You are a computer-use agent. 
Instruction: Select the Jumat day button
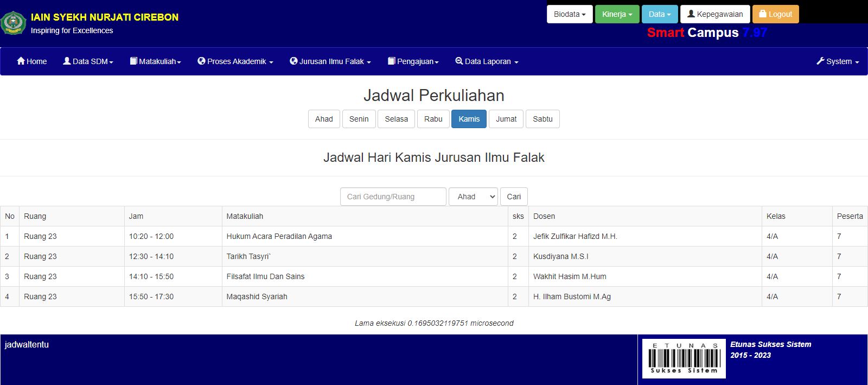click(506, 119)
